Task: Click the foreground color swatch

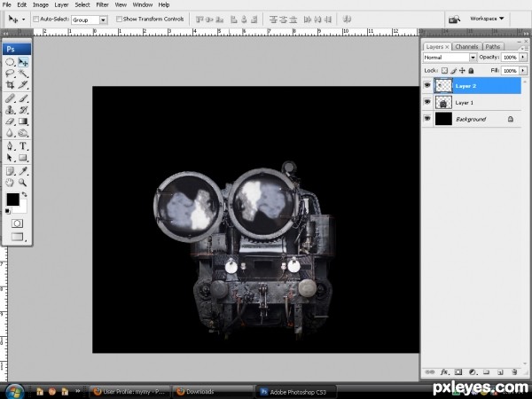Action: click(x=12, y=199)
